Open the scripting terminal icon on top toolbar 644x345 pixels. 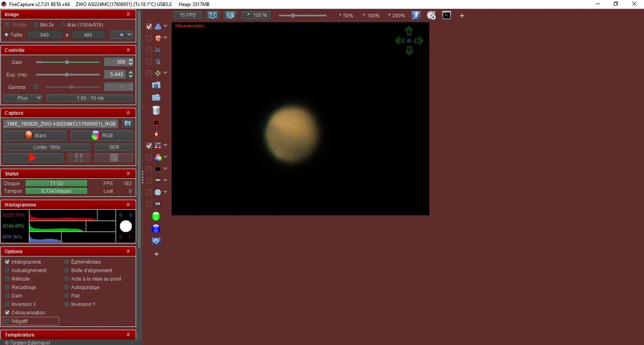tap(447, 15)
